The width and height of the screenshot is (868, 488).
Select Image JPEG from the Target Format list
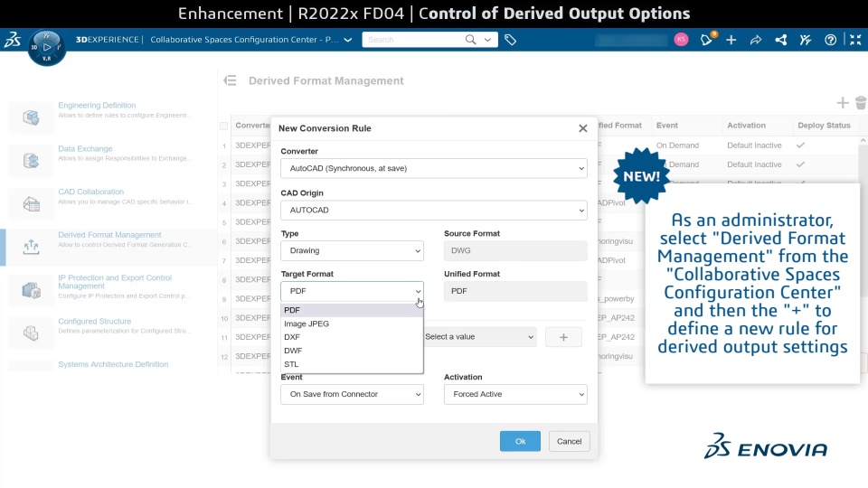(352, 324)
